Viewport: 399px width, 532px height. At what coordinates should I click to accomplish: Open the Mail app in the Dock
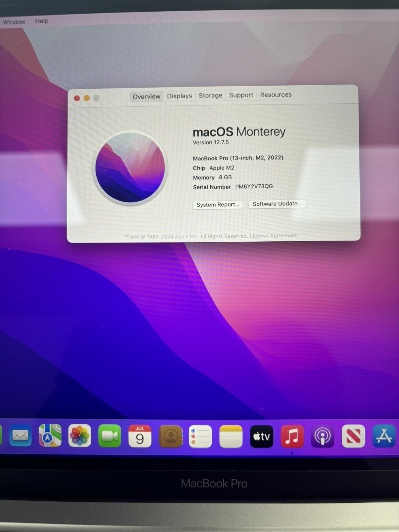coord(20,436)
